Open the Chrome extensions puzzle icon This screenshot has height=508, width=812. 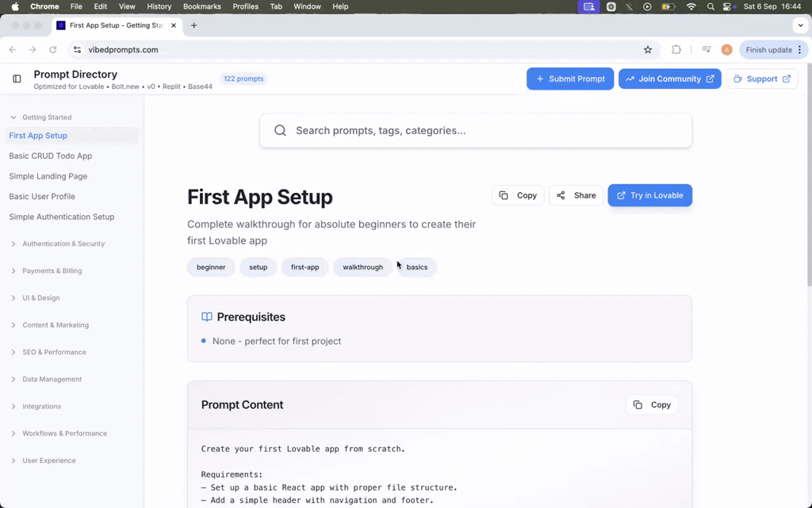[676, 50]
